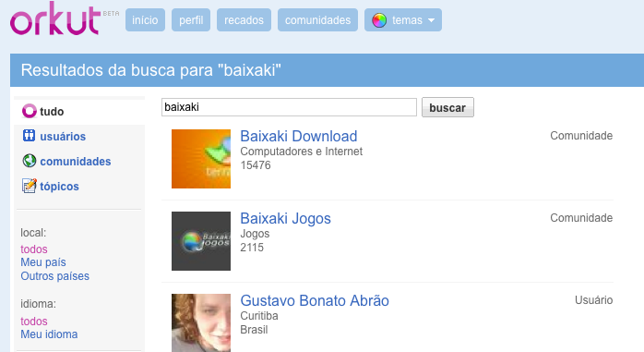Click the Baixaki Download orange thumbnail
644x352 pixels.
coord(201,159)
